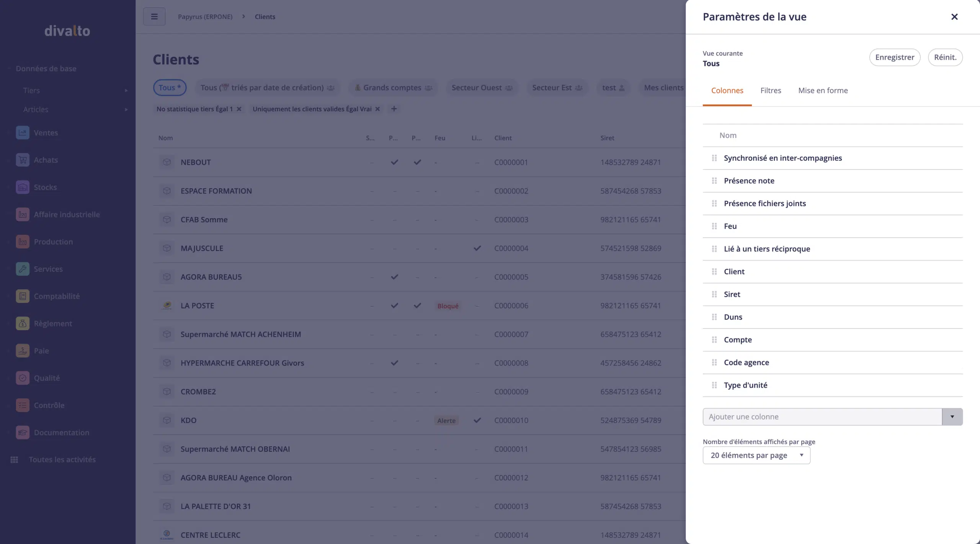Viewport: 980px width, 544px height.
Task: Switch to the Filtres tab
Action: click(x=770, y=90)
